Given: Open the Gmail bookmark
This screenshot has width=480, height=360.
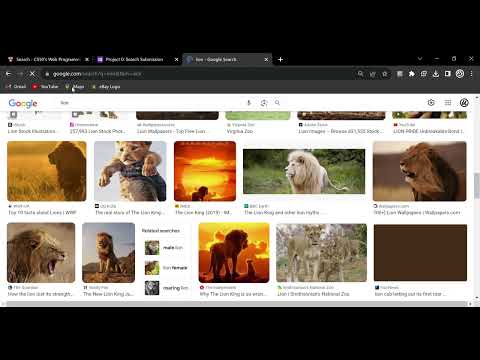Looking at the screenshot, I should click(x=16, y=87).
